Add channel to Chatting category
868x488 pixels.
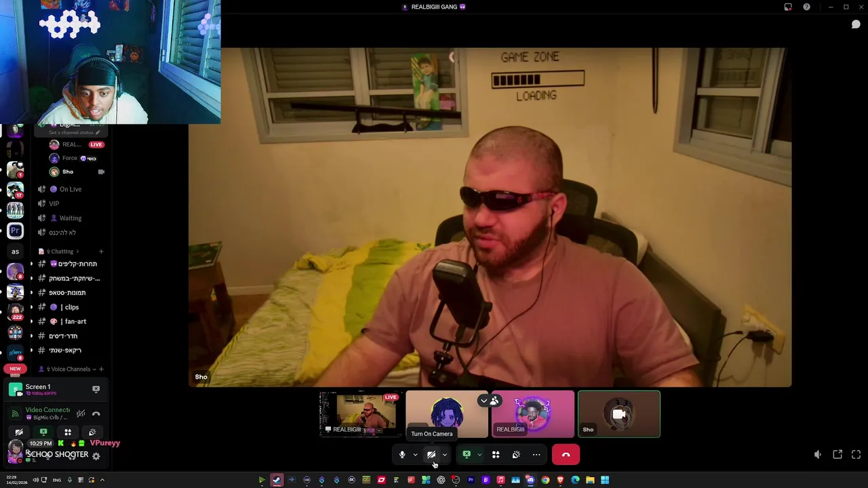click(101, 251)
